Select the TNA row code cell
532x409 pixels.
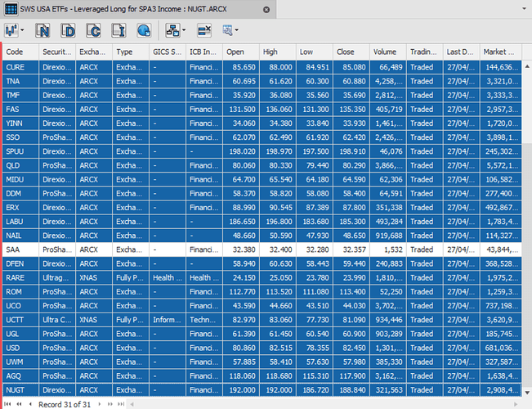click(20, 81)
